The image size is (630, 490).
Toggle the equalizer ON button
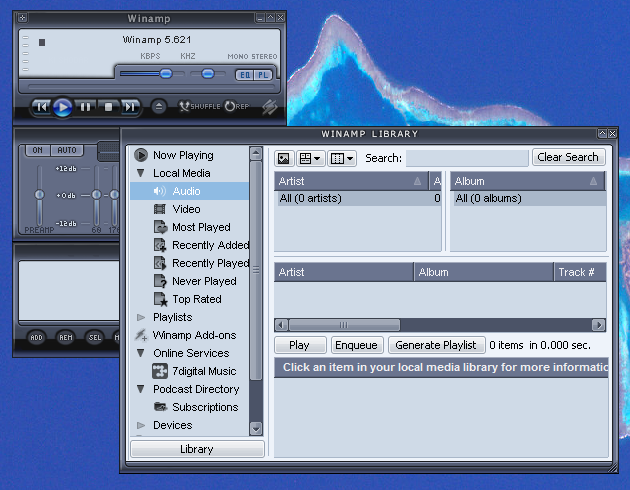pos(37,150)
